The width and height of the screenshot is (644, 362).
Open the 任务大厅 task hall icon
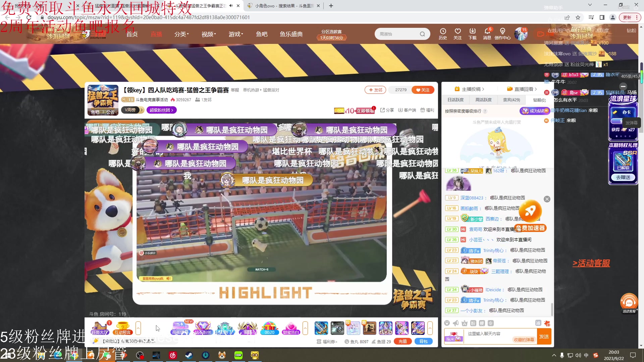[100, 328]
